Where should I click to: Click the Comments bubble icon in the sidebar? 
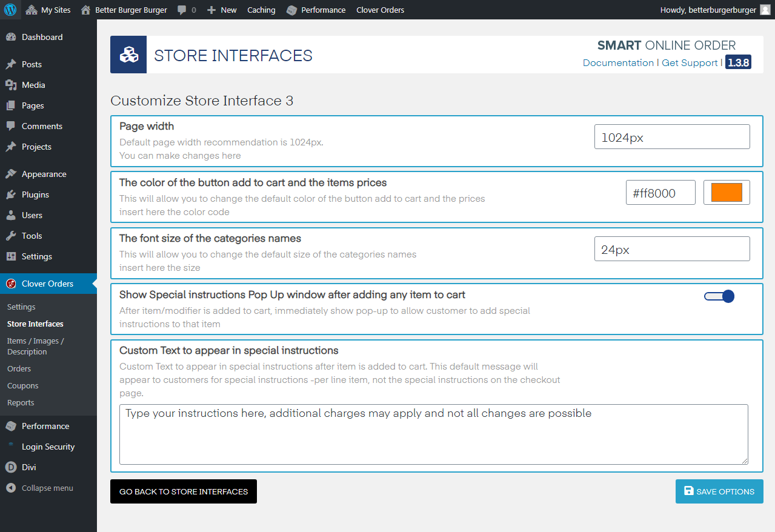coord(11,126)
